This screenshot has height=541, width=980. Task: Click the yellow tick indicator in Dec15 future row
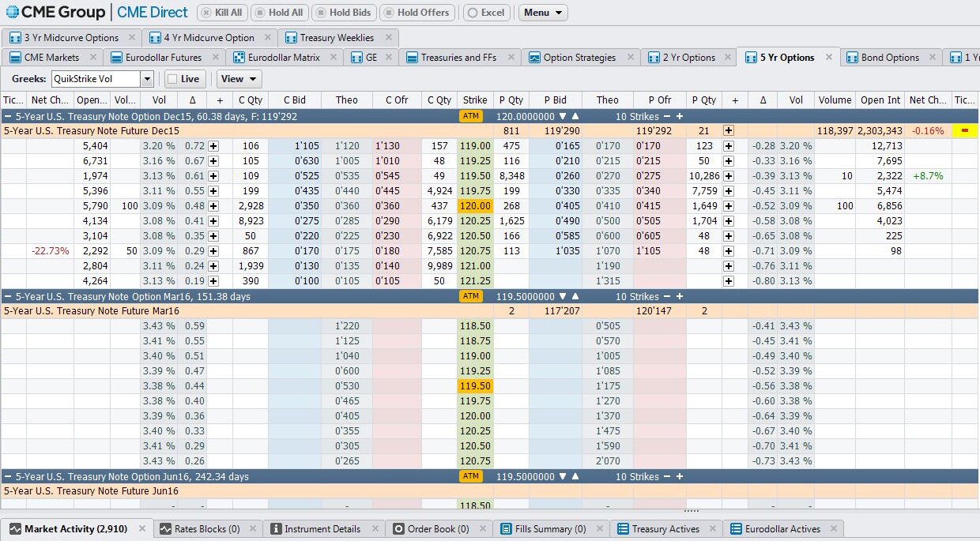pyautogui.click(x=964, y=131)
